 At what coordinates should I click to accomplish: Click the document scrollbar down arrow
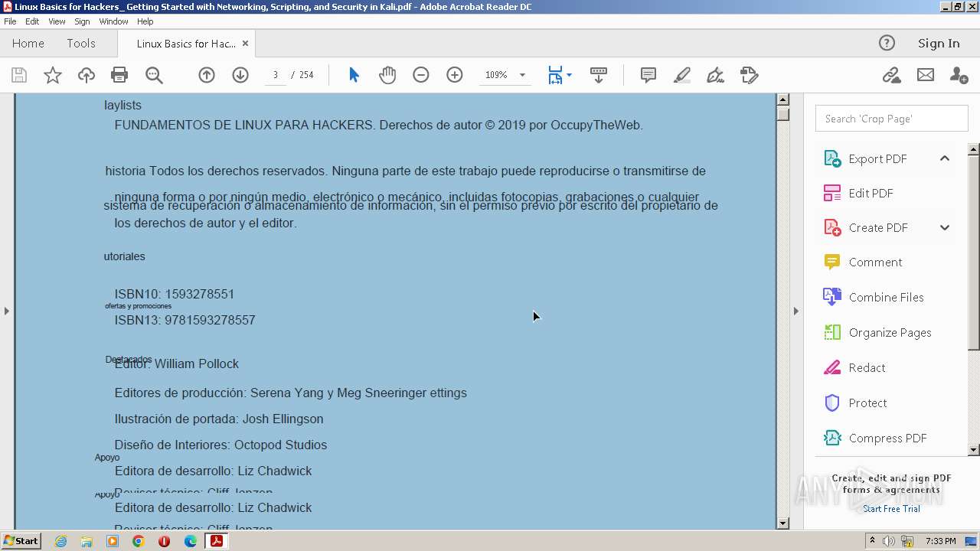(x=782, y=523)
